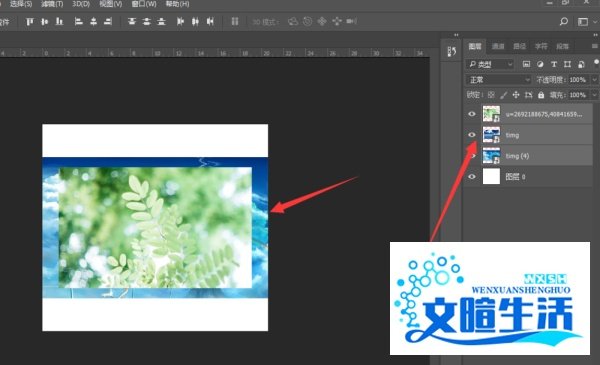Align vertical centers of layers
This screenshot has width=600, height=365.
point(44,21)
